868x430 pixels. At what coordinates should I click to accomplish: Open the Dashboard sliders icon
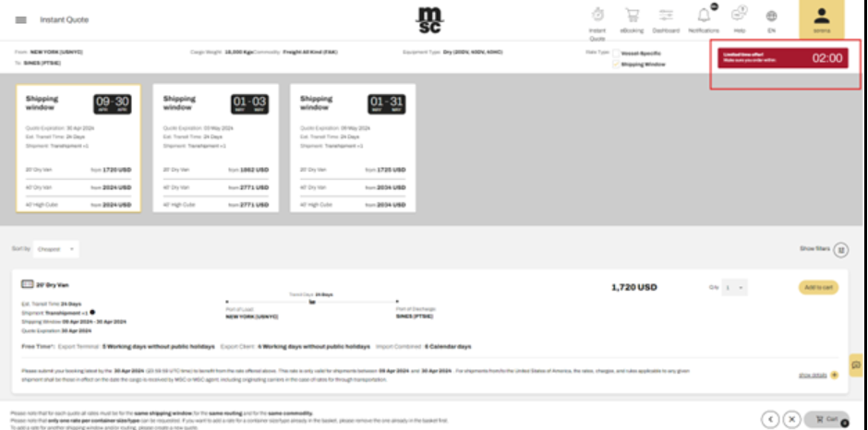click(666, 15)
